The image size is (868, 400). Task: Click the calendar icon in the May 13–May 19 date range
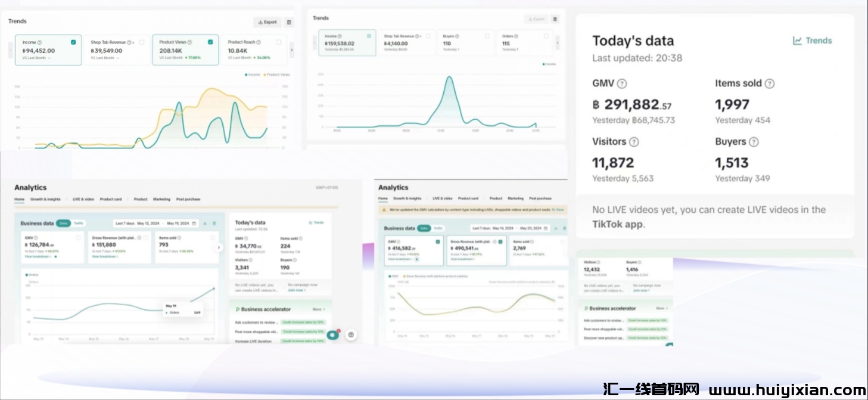[194, 224]
